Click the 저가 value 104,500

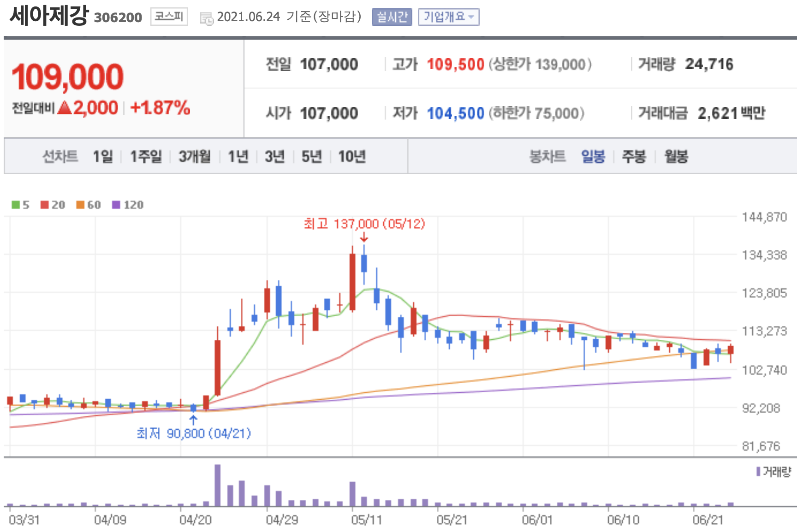456,113
